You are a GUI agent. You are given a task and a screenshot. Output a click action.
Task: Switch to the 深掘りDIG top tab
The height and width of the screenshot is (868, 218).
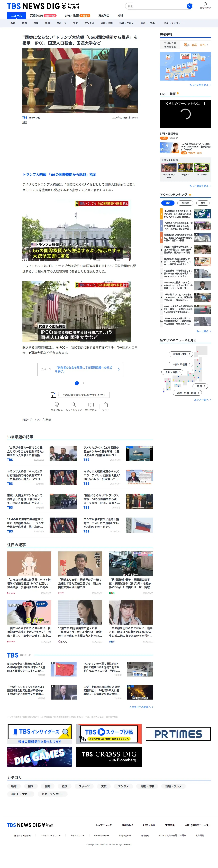pyautogui.click(x=43, y=15)
